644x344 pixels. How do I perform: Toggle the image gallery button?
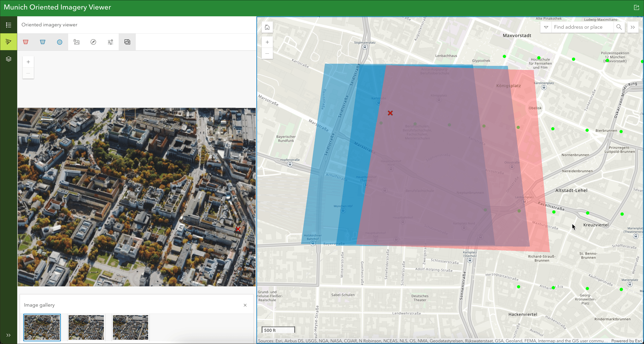[127, 42]
